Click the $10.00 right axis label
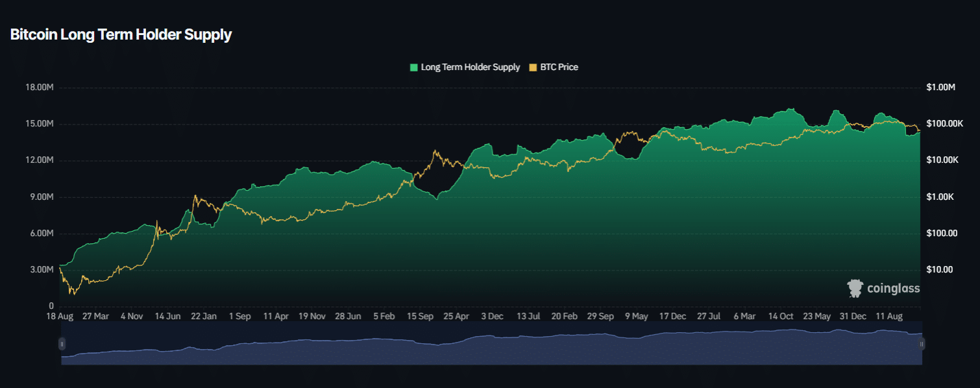980x388 pixels. 940,270
